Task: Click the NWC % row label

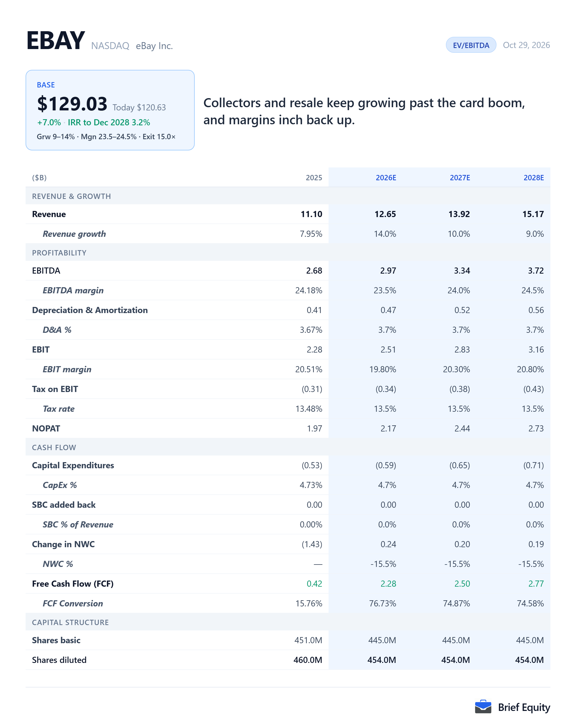Action: click(x=58, y=564)
